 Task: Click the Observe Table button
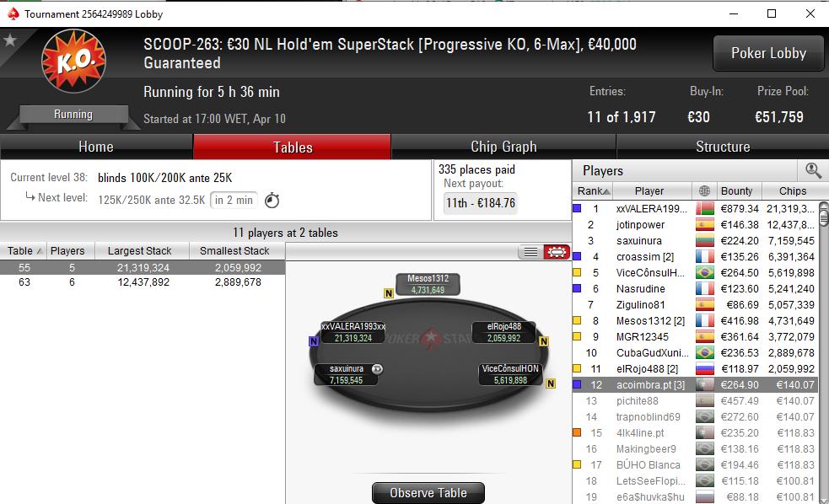coord(428,493)
